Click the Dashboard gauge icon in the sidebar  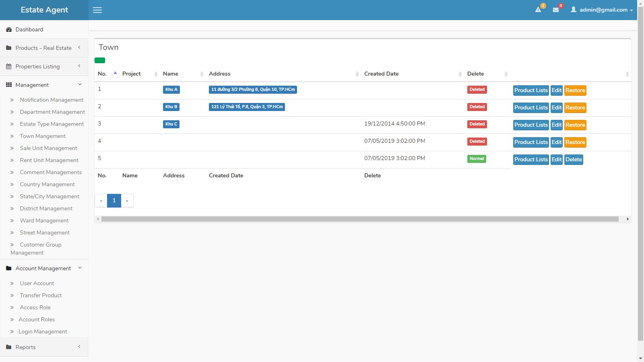pyautogui.click(x=9, y=30)
